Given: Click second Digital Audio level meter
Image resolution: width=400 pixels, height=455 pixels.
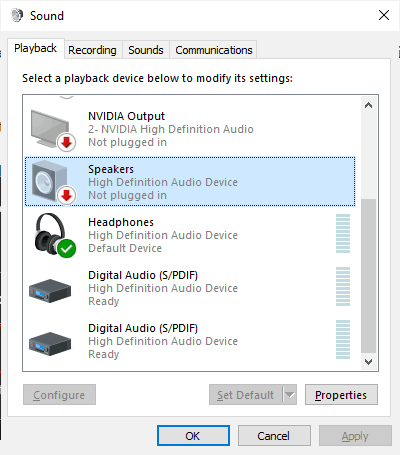Looking at the screenshot, I should point(343,340).
